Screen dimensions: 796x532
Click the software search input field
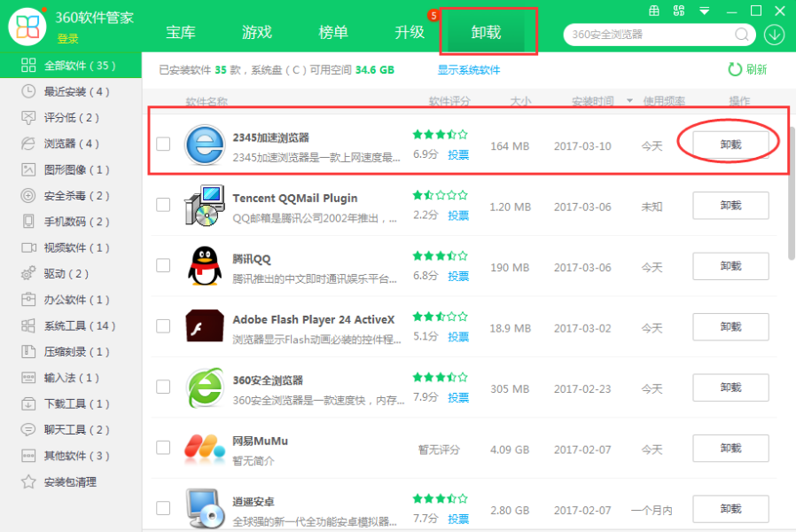pos(651,35)
